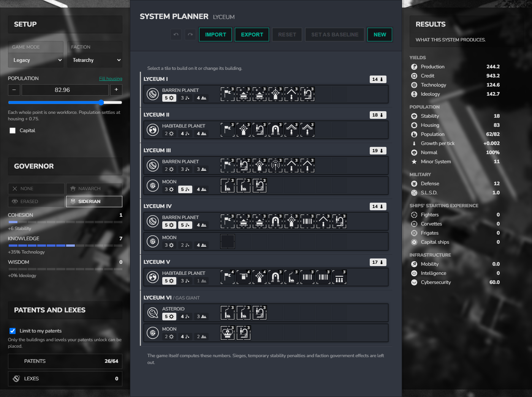Click the Knowledge level segment bar
This screenshot has width=532, height=397.
pyautogui.click(x=65, y=246)
